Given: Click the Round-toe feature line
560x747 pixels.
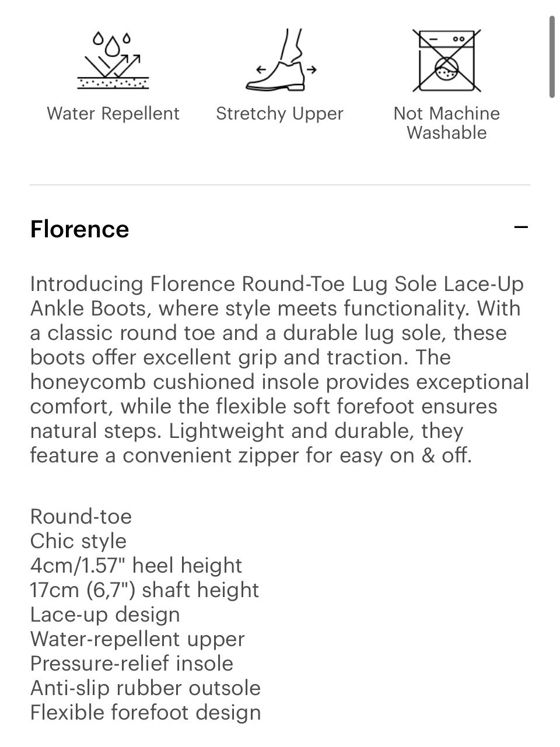Looking at the screenshot, I should [x=81, y=517].
